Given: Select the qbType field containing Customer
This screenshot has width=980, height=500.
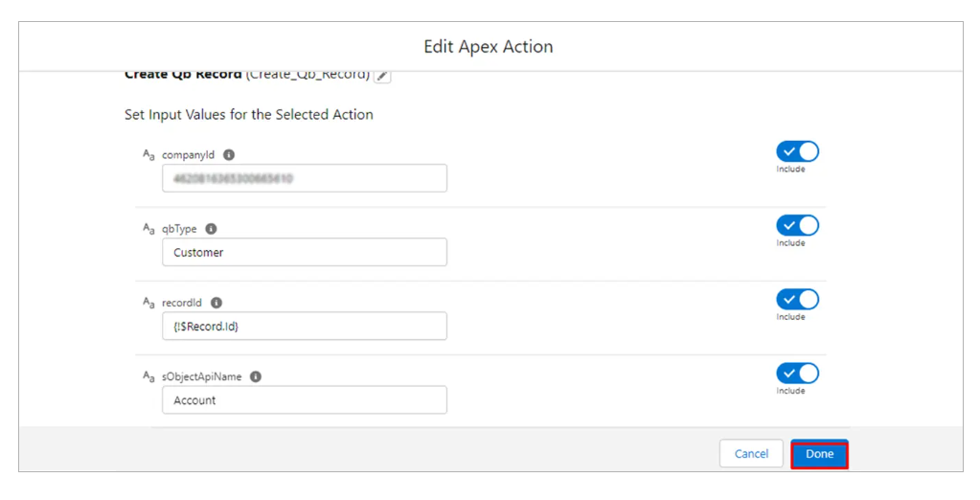Looking at the screenshot, I should click(x=305, y=252).
